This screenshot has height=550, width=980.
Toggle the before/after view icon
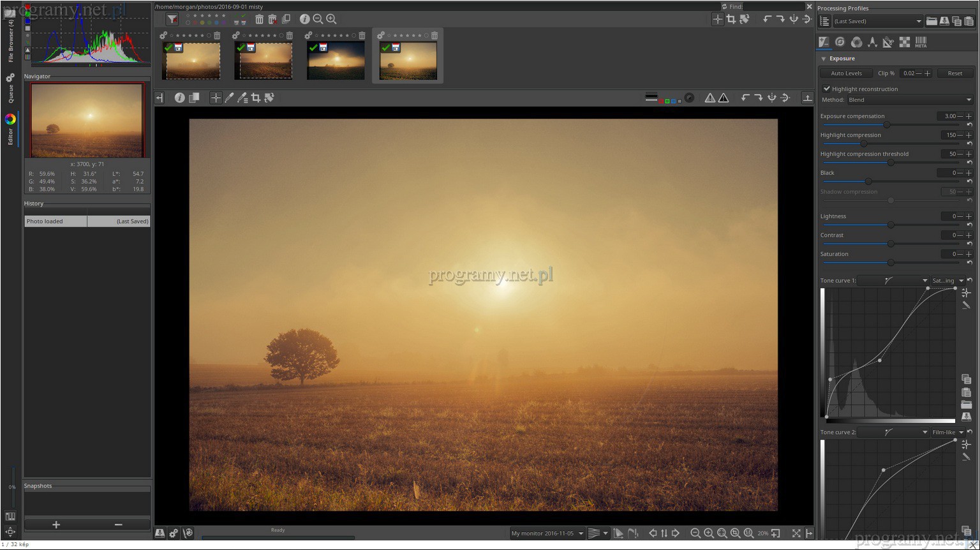pos(194,98)
